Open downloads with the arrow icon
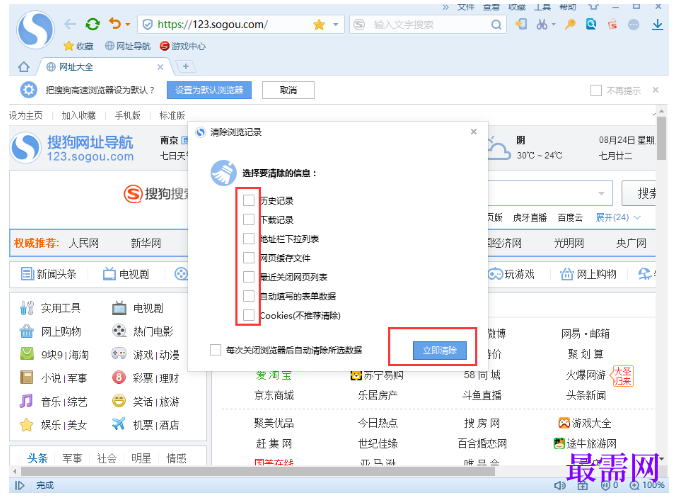 657,25
